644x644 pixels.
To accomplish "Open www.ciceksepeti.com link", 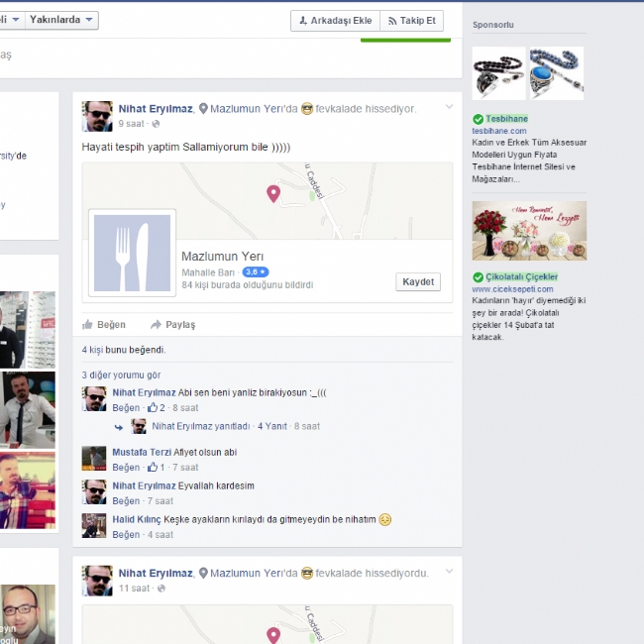I will 512,289.
